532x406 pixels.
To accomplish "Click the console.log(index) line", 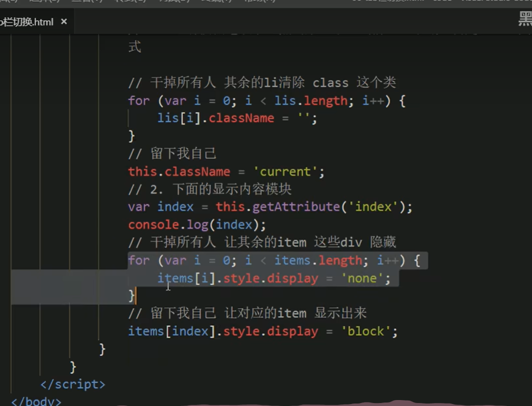I will point(197,225).
